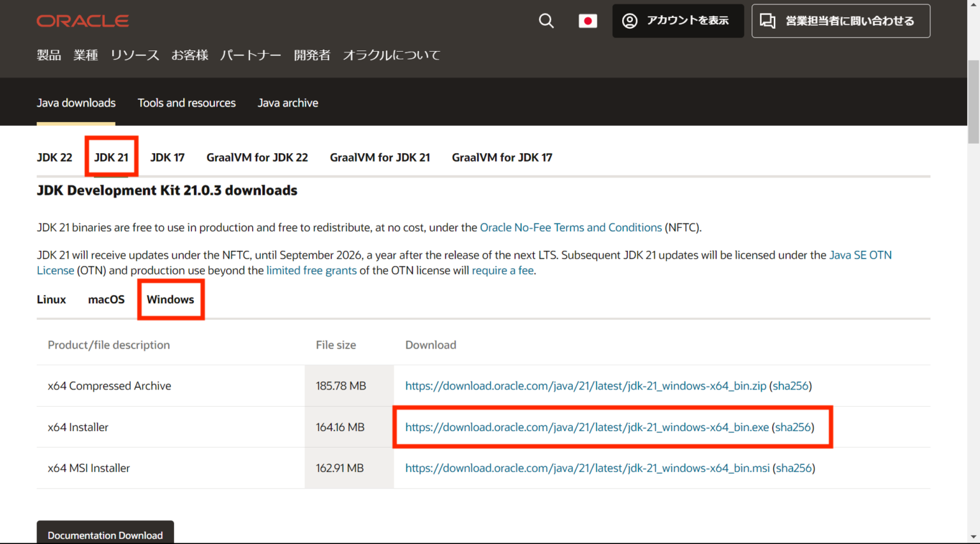980x544 pixels.
Task: Click the Japan flag country selector
Action: [588, 20]
